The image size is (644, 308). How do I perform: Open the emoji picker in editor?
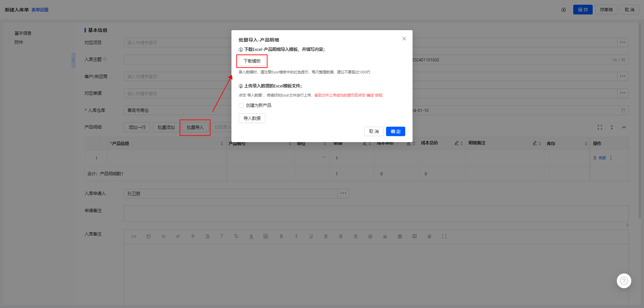click(x=370, y=236)
